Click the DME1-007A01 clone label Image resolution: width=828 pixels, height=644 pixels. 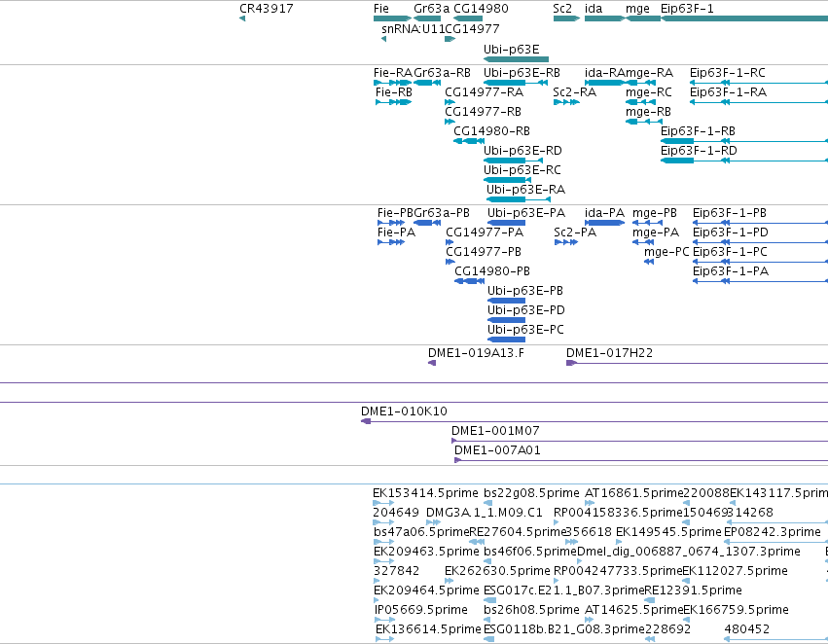[497, 450]
